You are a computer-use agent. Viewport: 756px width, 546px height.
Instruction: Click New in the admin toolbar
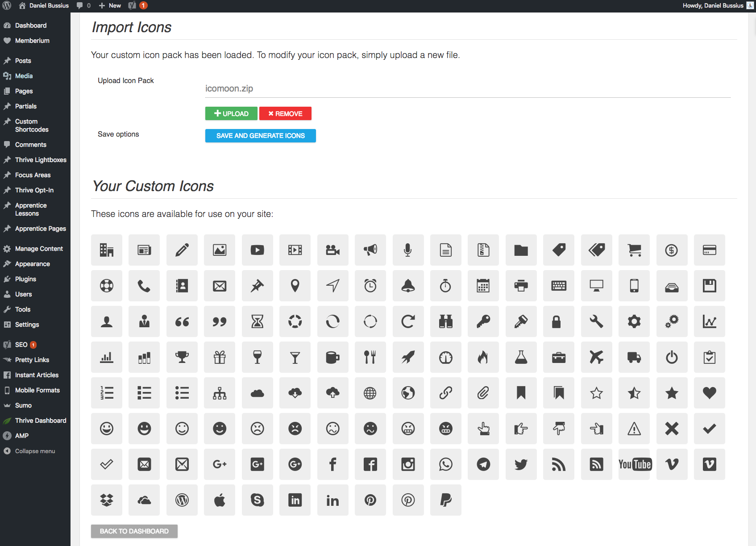109,5
